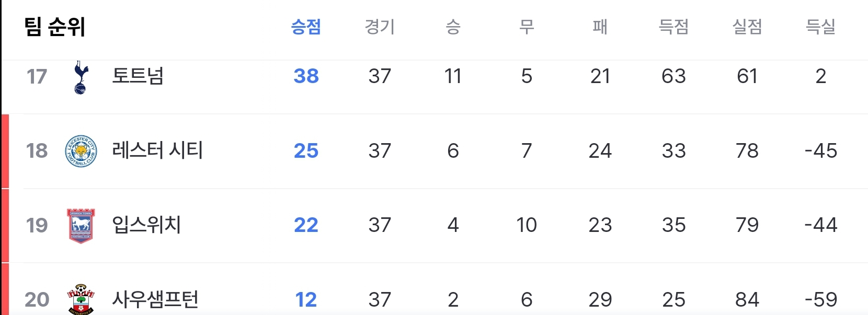Click the Leicester City club crest
The height and width of the screenshot is (315, 868).
click(81, 151)
